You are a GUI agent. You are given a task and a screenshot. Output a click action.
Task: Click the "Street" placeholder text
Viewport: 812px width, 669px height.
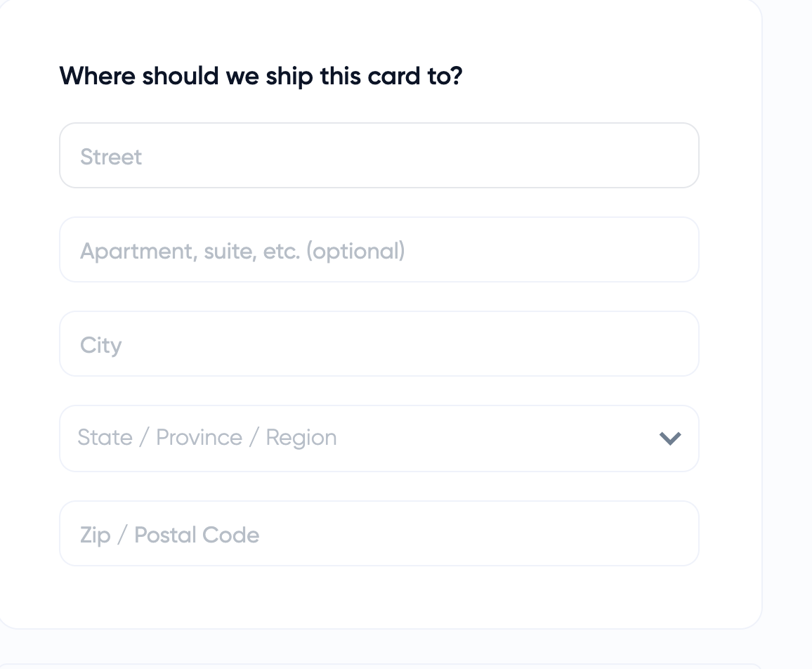(111, 157)
